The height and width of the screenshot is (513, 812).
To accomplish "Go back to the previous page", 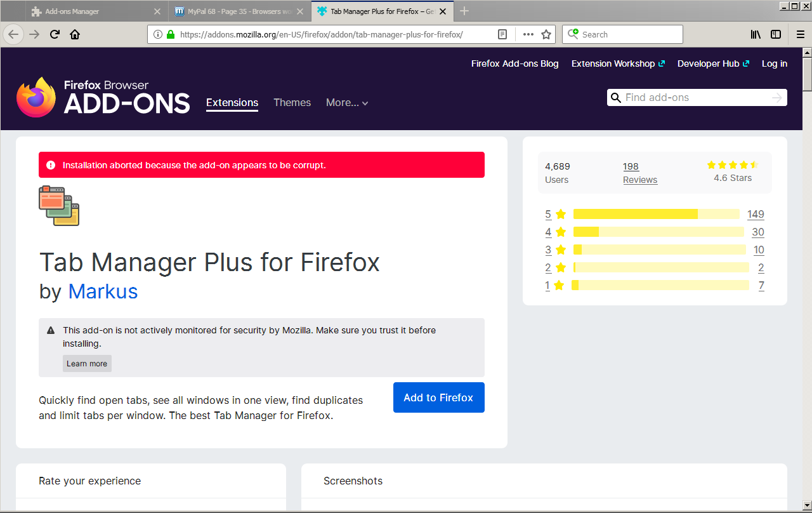I will [13, 34].
